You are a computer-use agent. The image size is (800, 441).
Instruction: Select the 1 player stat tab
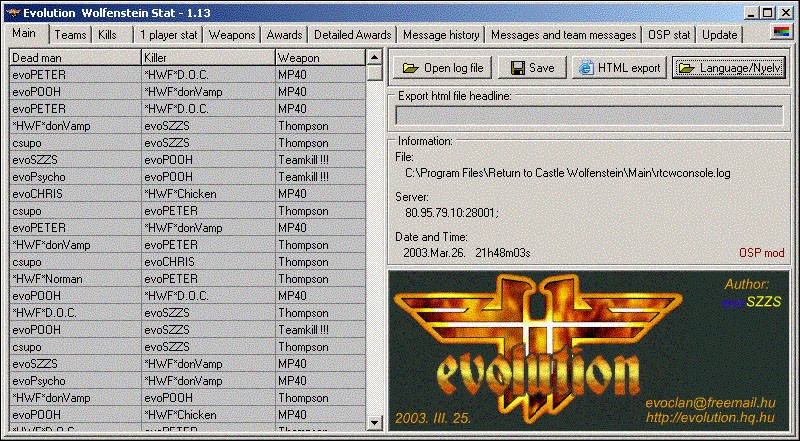coord(169,35)
